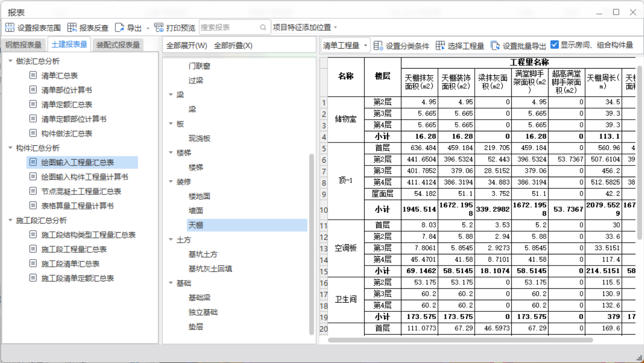644x363 pixels.
Task: Select 基坑土方 in the component tree
Action: (x=203, y=254)
